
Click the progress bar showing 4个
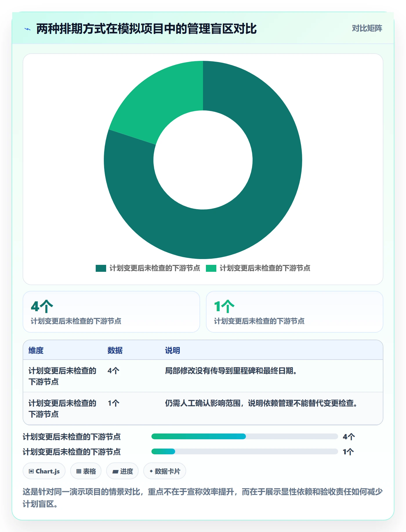[x=244, y=436]
